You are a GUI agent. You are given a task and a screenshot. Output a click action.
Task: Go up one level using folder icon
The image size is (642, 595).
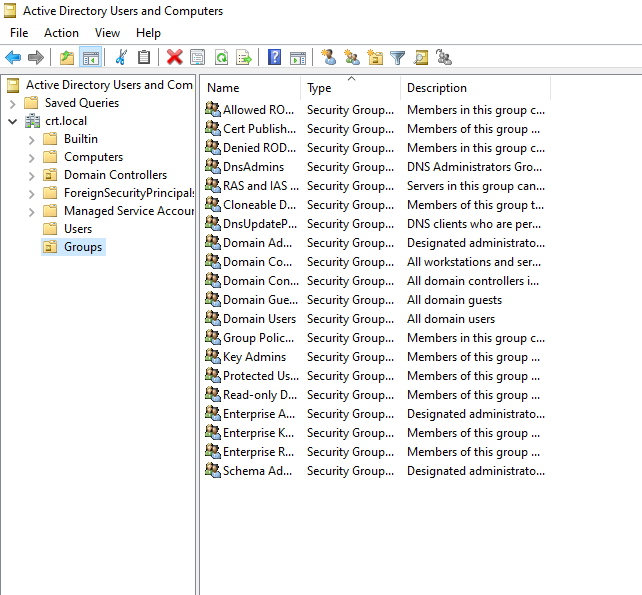[x=67, y=57]
